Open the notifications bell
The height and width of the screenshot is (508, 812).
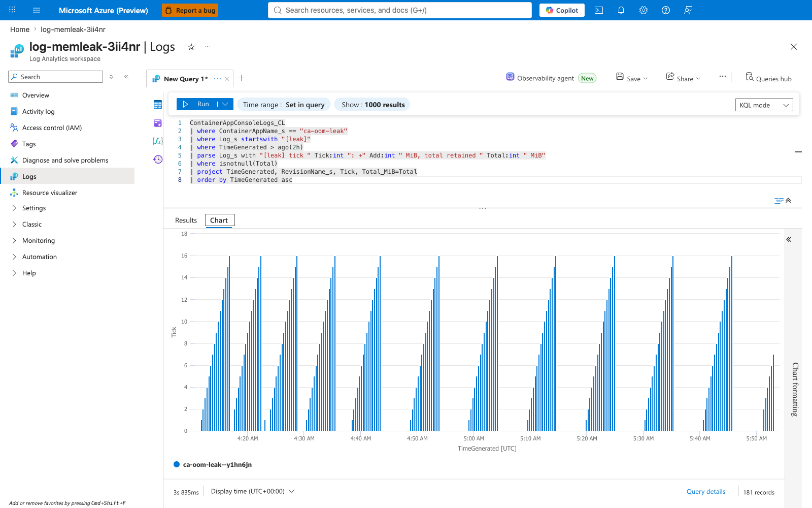[x=621, y=10]
